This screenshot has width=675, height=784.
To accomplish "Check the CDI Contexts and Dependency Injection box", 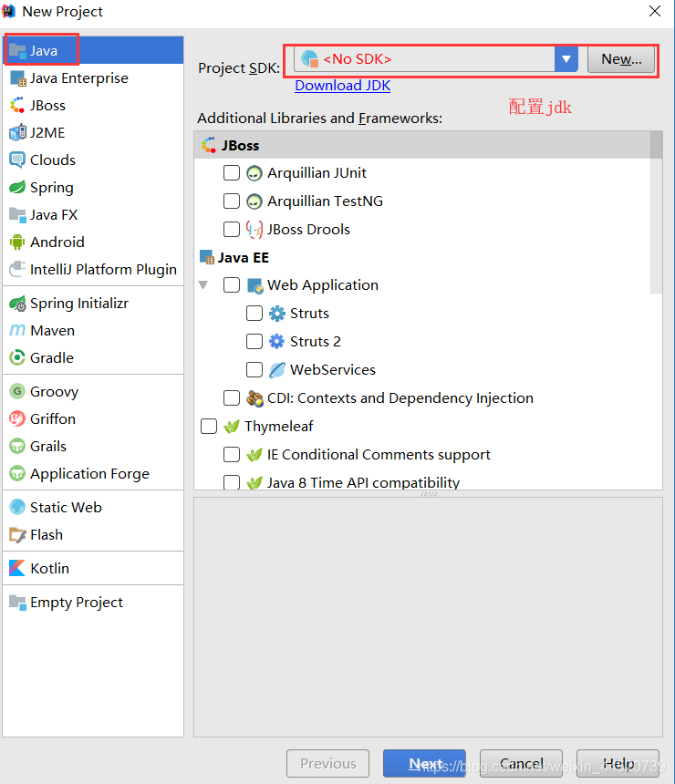I will 231,398.
